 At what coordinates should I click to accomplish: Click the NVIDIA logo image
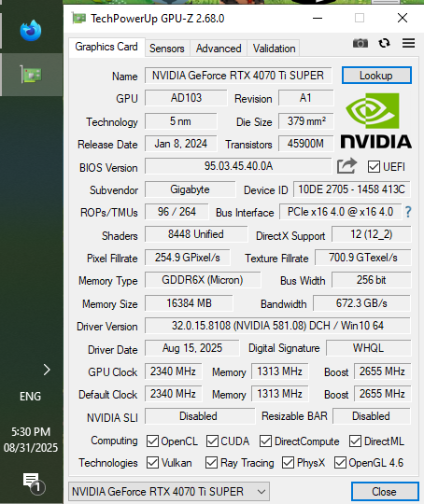tap(375, 120)
